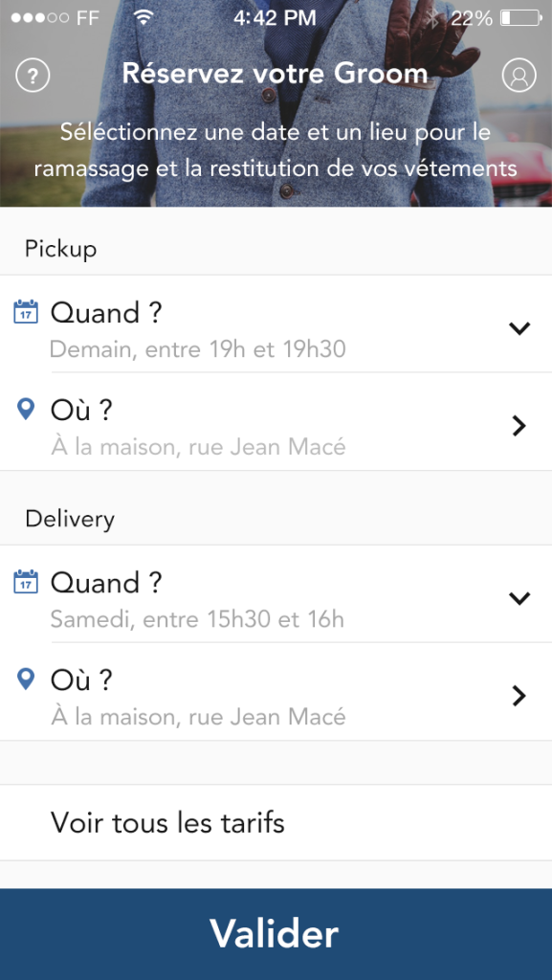The height and width of the screenshot is (980, 552).
Task: Expand the Delivery Quand time selector chevron
Action: click(519, 597)
